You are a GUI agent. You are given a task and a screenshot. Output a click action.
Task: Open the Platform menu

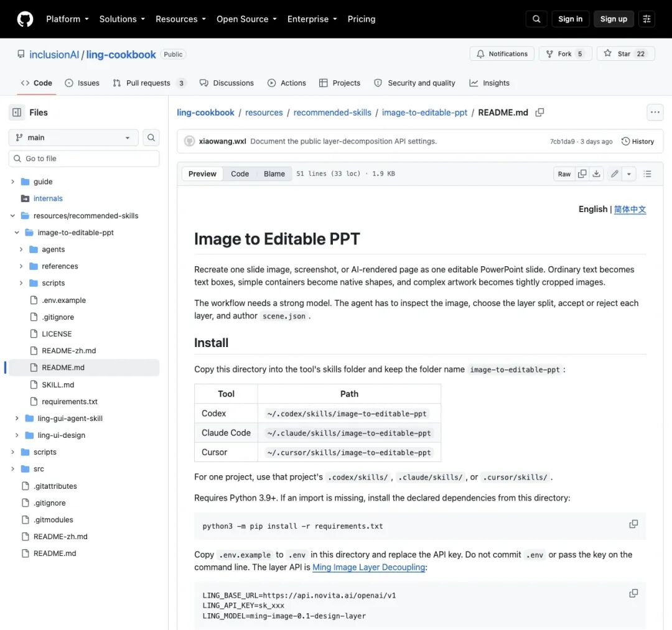click(67, 19)
